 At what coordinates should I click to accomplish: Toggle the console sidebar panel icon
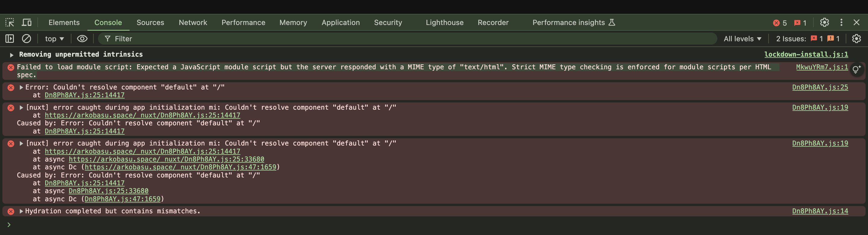click(x=10, y=39)
